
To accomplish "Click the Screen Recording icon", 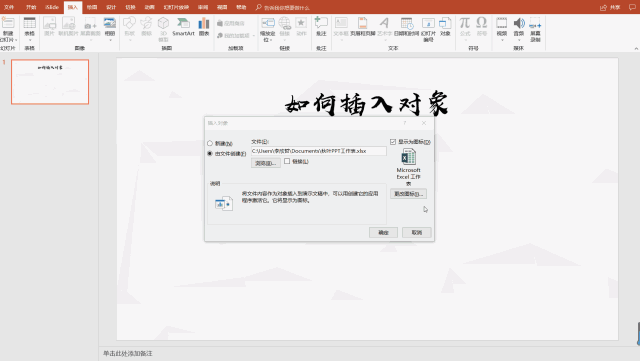I will (x=535, y=23).
